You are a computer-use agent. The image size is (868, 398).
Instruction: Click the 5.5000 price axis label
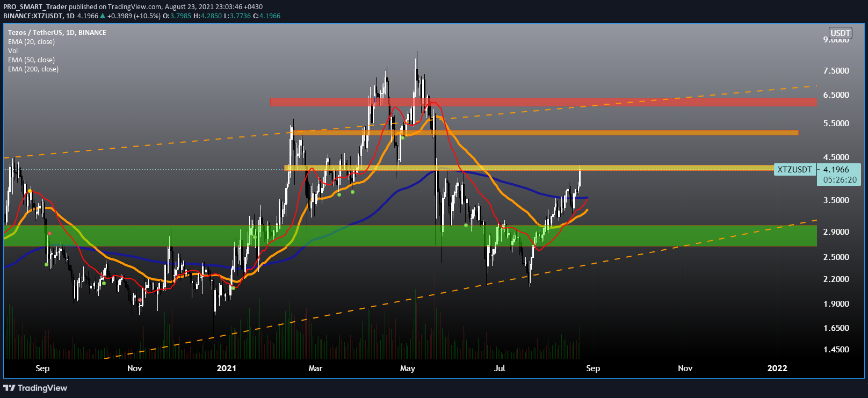(836, 124)
